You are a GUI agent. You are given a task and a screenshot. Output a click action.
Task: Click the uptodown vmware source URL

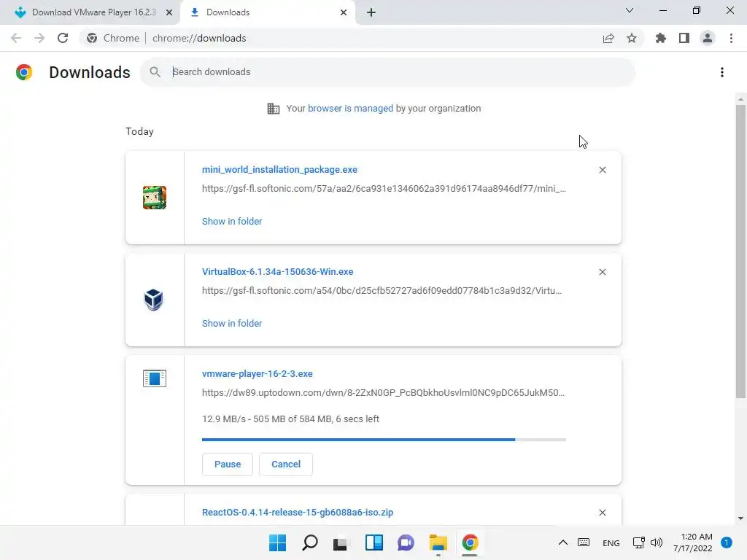pos(384,393)
